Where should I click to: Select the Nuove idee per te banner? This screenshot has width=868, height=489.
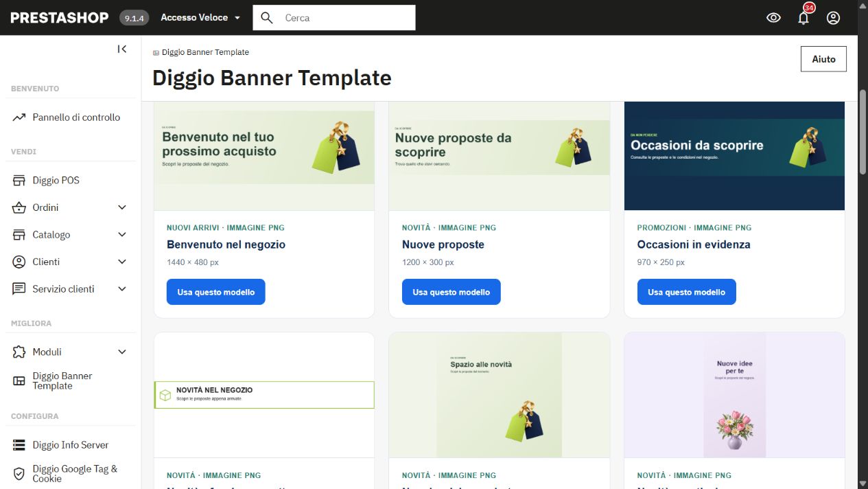[x=734, y=396]
